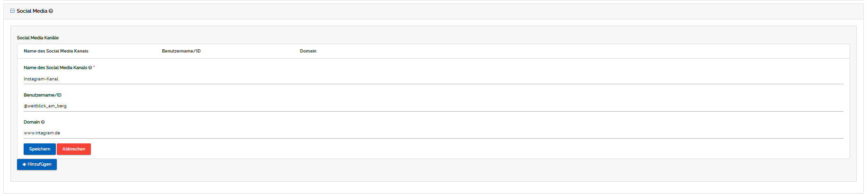
Task: Collapse the Social Media section
Action: pos(12,11)
